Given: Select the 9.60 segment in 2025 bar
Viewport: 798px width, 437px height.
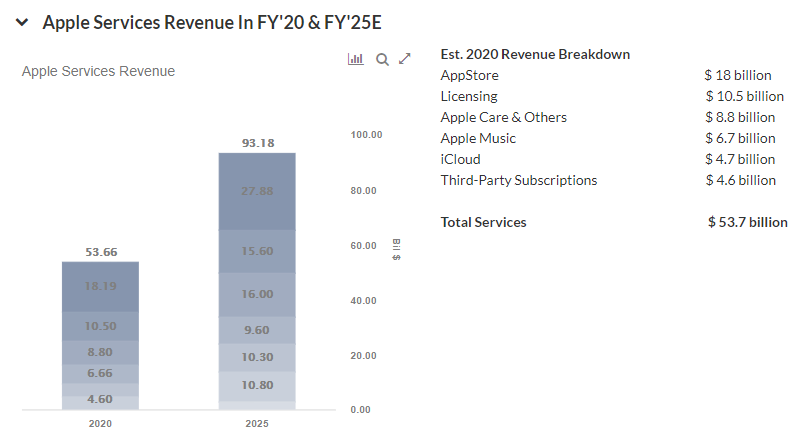Looking at the screenshot, I should 257,329.
